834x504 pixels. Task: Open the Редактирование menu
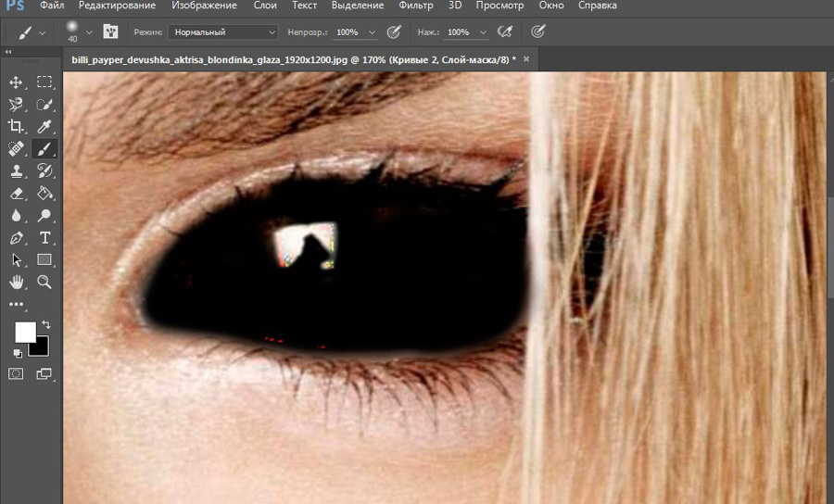(117, 6)
